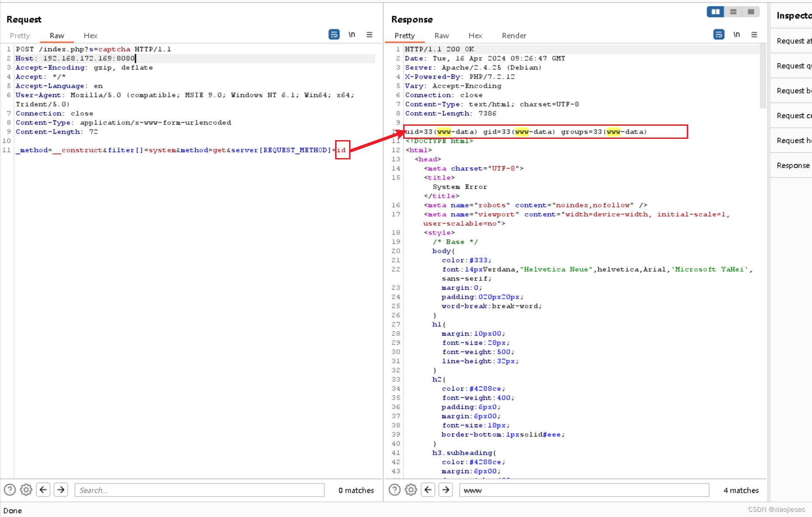Select the single-pane layout view icon
The width and height of the screenshot is (812, 517).
(751, 12)
